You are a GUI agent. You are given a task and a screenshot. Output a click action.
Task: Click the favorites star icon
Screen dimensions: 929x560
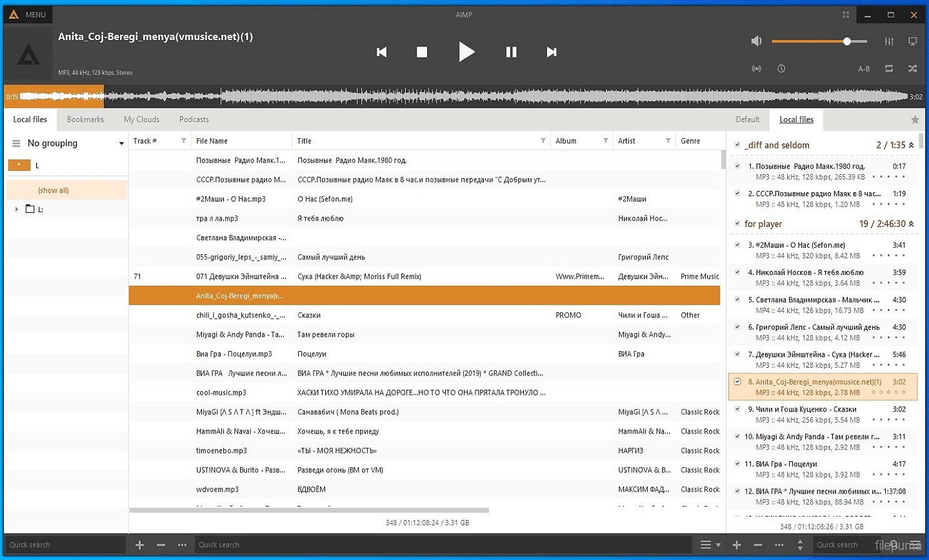point(914,119)
